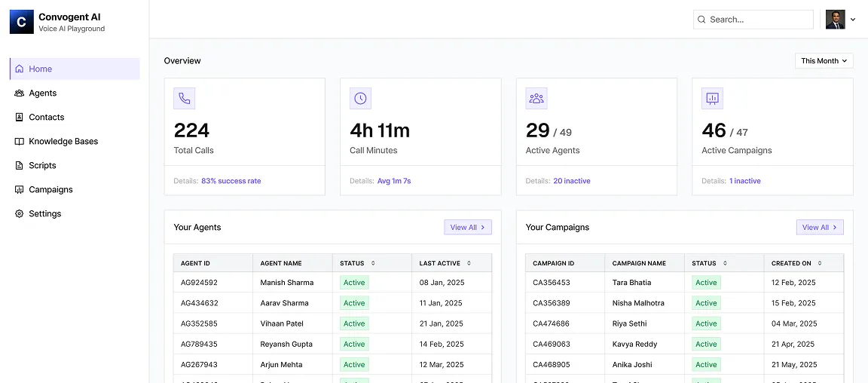Click the people icon on Active Agents card
The width and height of the screenshot is (868, 383).
pos(536,98)
